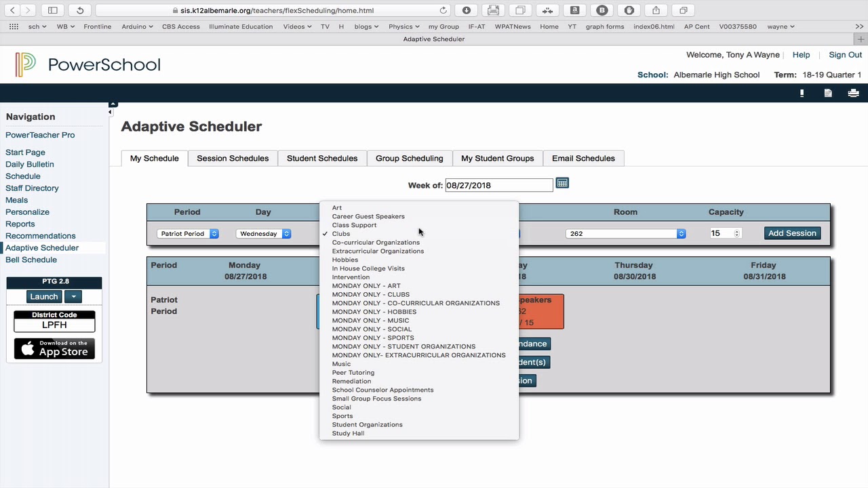The image size is (868, 488).
Task: Click the Add Session button
Action: tap(792, 233)
